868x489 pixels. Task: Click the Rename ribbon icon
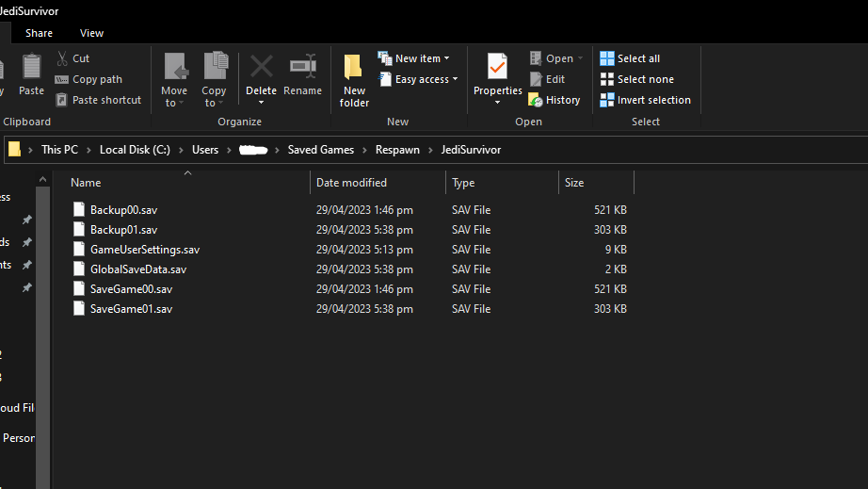pos(302,68)
